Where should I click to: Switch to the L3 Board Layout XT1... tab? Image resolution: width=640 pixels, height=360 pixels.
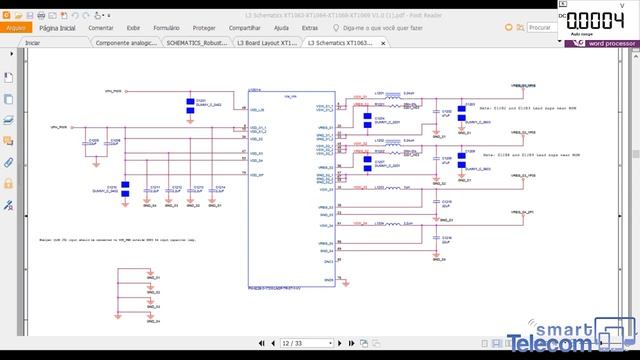coord(267,43)
